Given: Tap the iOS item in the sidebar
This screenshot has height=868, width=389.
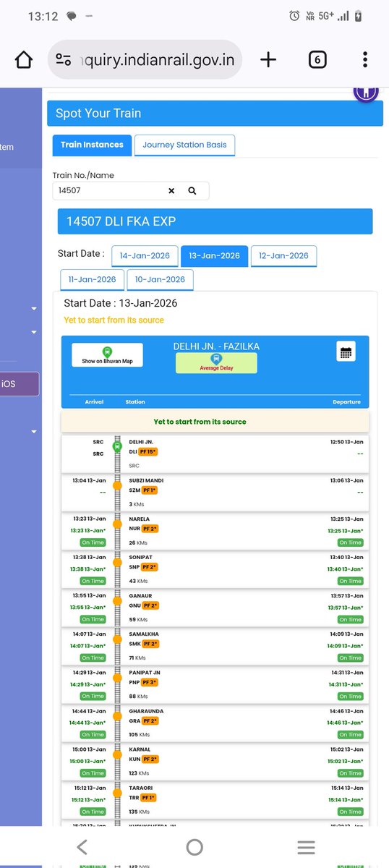Looking at the screenshot, I should point(20,384).
